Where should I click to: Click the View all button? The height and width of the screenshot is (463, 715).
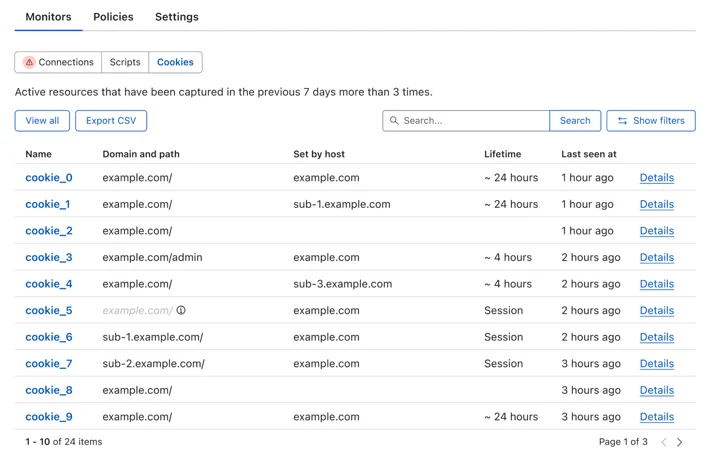coord(42,121)
